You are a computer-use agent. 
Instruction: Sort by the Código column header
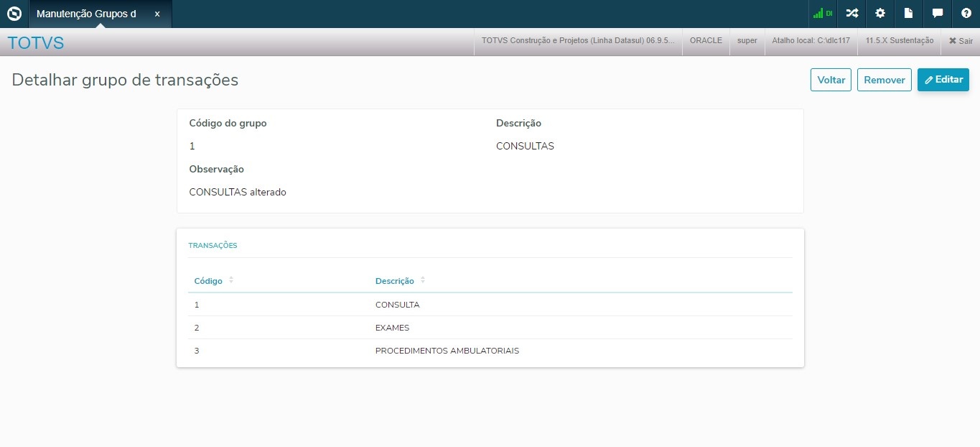click(x=214, y=281)
